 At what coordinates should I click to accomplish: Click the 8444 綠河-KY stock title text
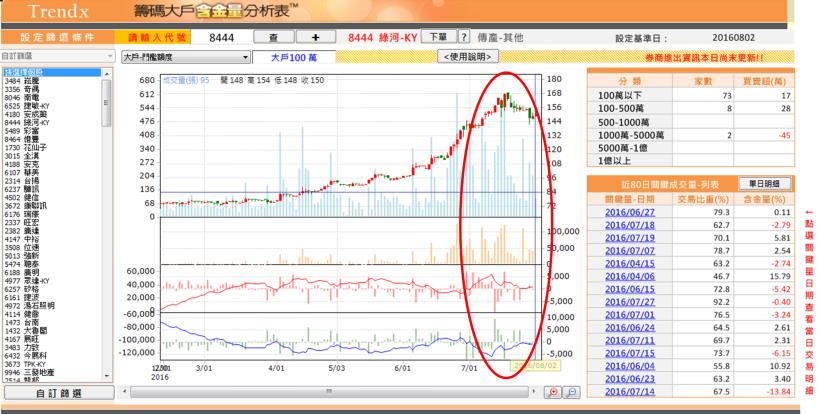click(382, 38)
